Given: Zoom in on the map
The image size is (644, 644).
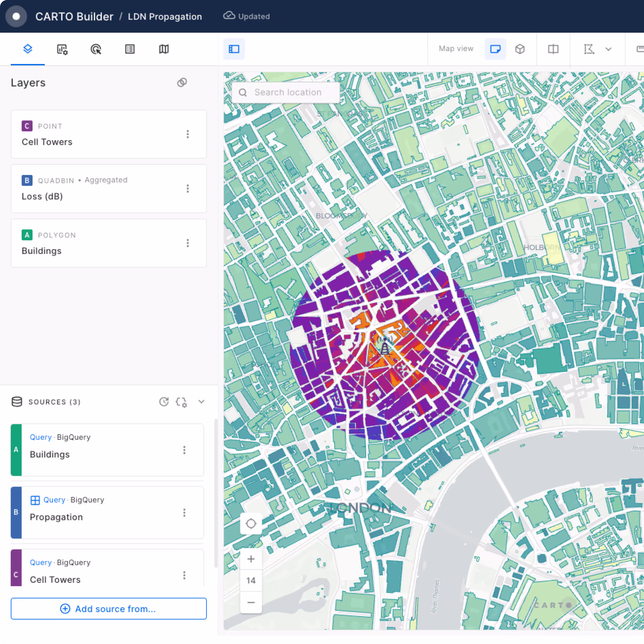Looking at the screenshot, I should (x=251, y=559).
